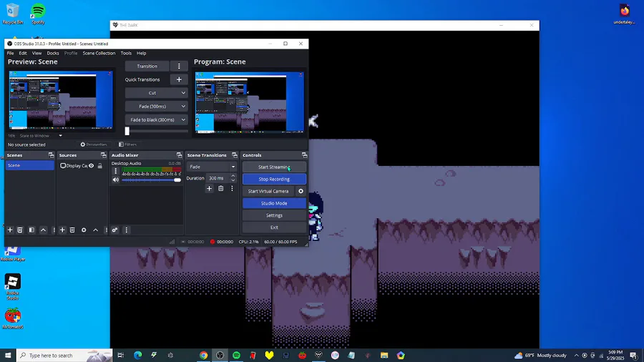Open Desktop Audio channel options dots

pyautogui.click(x=116, y=171)
